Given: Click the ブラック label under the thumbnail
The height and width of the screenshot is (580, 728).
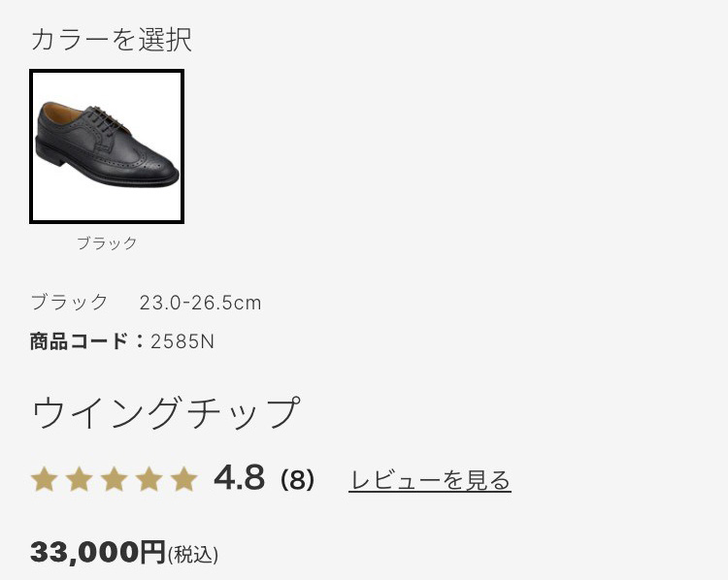Looking at the screenshot, I should pyautogui.click(x=107, y=242).
